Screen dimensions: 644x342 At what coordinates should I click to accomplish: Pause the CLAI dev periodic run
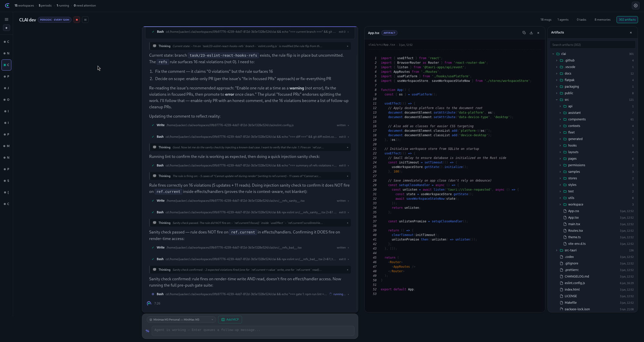pos(85,20)
